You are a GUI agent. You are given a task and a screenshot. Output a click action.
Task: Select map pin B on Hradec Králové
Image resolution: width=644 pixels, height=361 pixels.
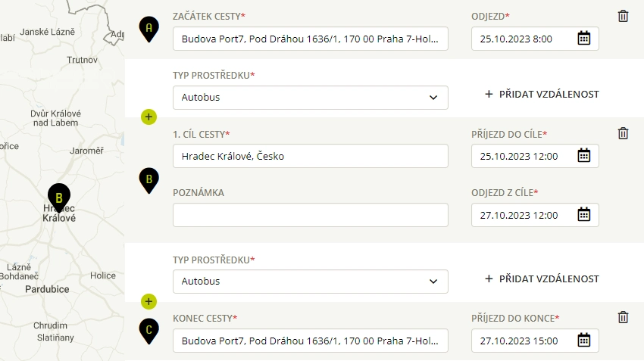click(59, 198)
